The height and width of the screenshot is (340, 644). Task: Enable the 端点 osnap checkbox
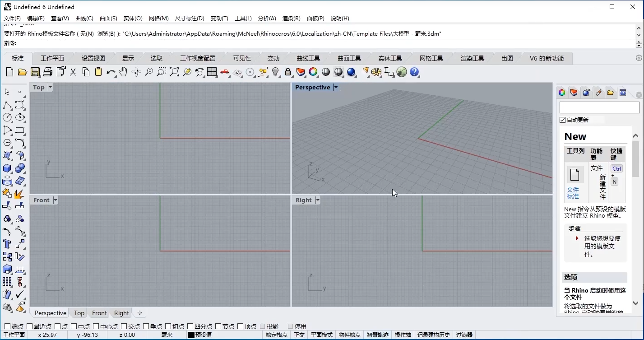(x=7, y=326)
